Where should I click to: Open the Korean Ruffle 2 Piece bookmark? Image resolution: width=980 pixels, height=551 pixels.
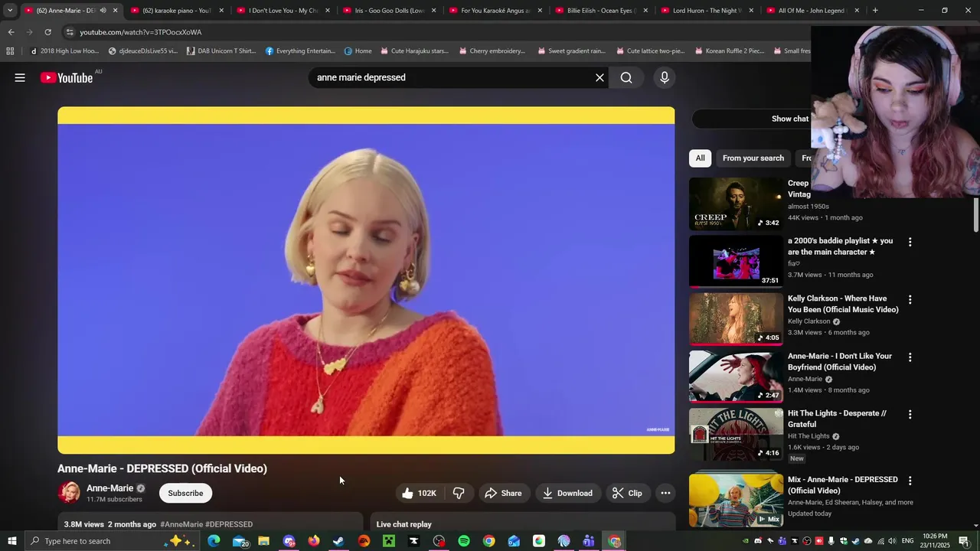pyautogui.click(x=729, y=51)
